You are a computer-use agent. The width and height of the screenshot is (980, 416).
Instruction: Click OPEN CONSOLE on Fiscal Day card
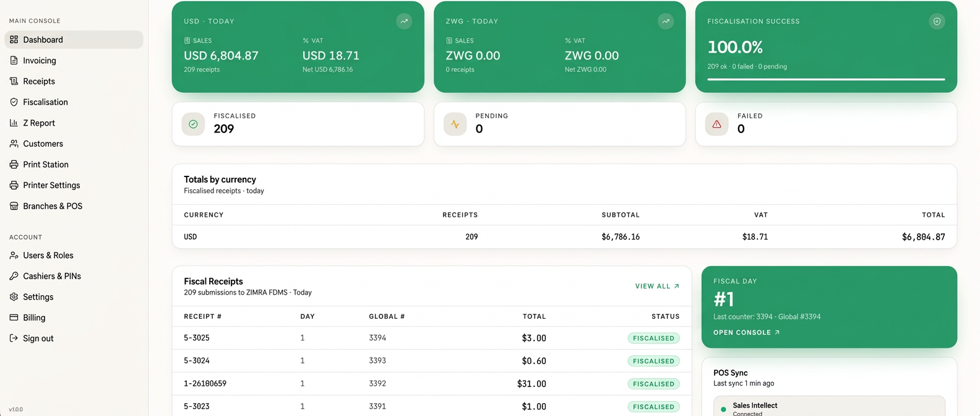point(746,332)
